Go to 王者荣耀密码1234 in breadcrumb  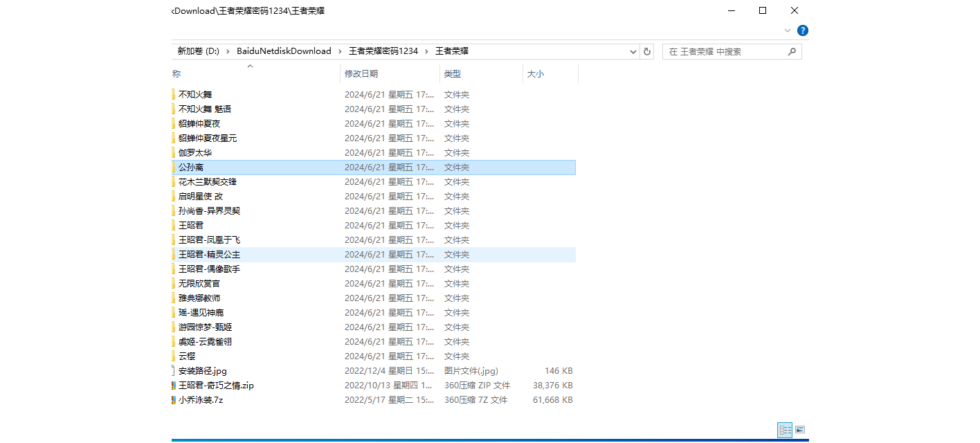point(383,51)
